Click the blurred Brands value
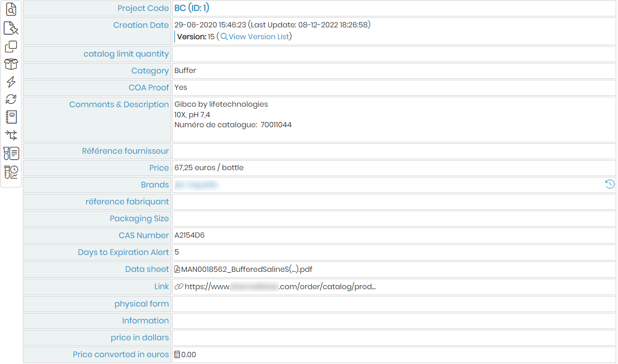 (x=196, y=185)
